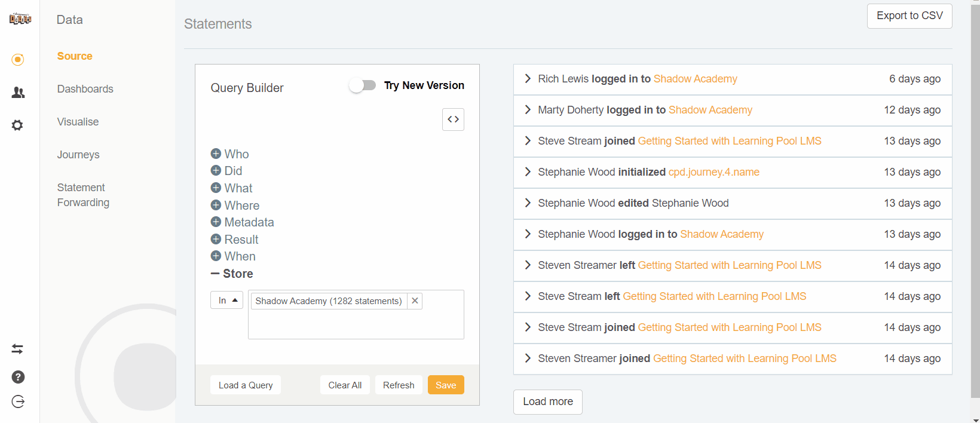Click the Data source icon in left rail

18,60
